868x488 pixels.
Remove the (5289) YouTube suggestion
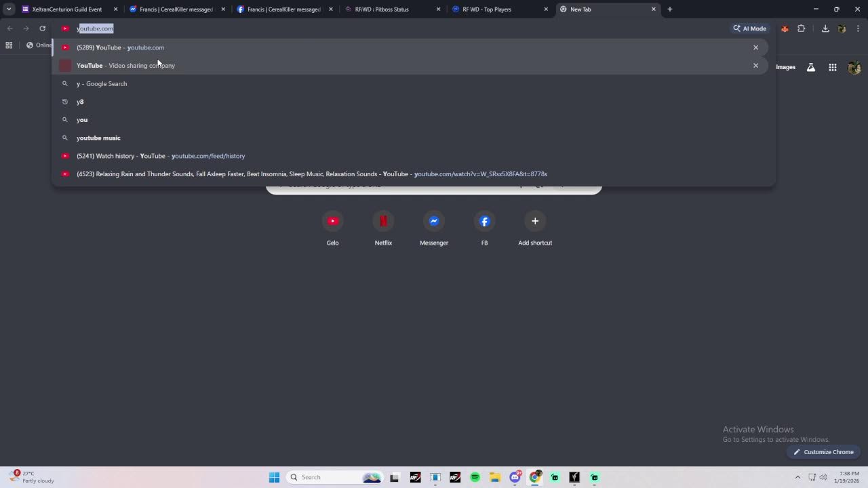755,47
